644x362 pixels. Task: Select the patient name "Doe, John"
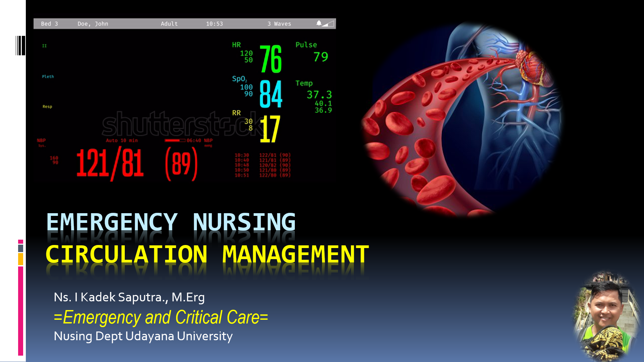(x=93, y=24)
